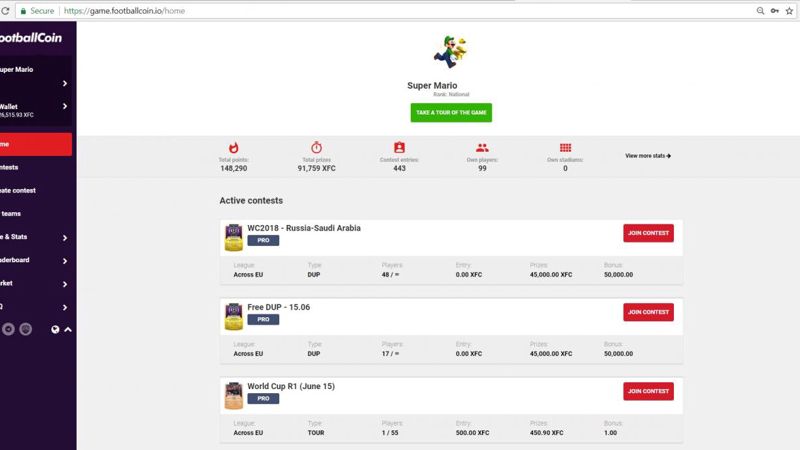Click the 48 / ∞ players value
The image size is (800, 450).
tap(390, 274)
